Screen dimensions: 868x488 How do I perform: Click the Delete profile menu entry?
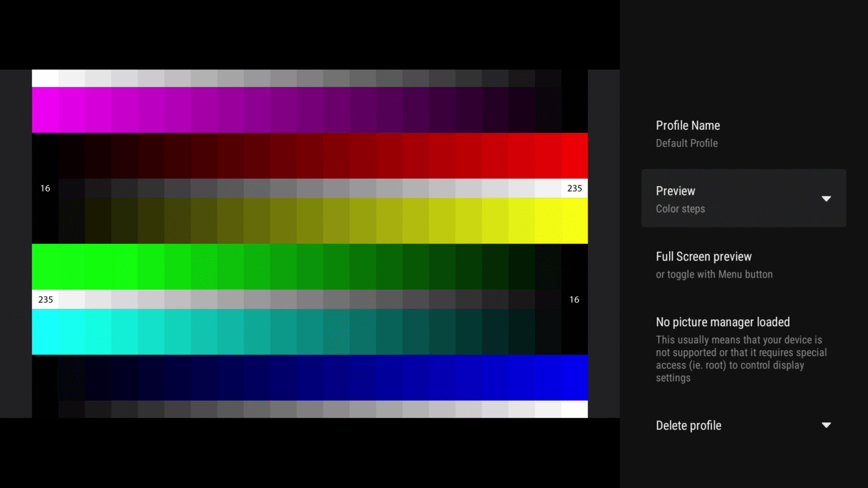688,425
